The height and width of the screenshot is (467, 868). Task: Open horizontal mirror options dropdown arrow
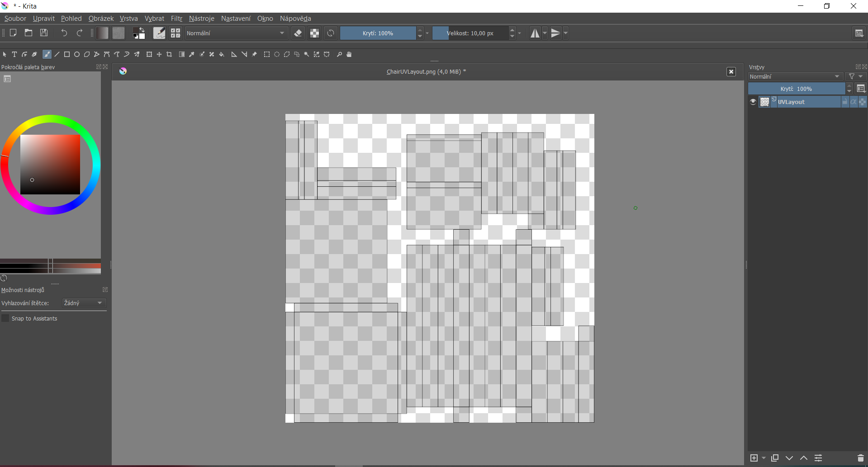coord(545,33)
